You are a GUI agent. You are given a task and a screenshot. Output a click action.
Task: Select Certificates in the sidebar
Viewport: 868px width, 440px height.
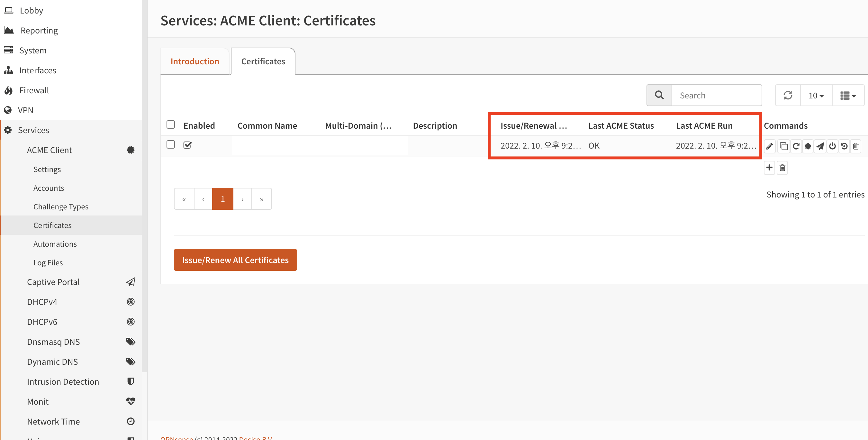[52, 225]
